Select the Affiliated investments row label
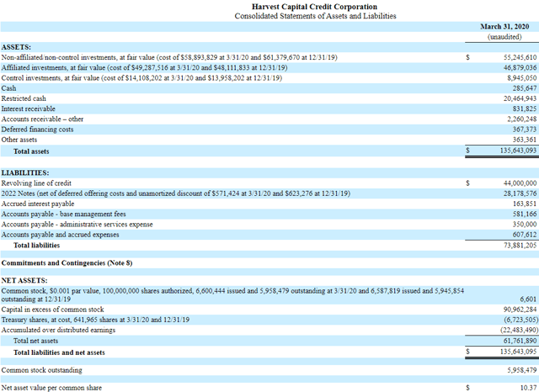The height and width of the screenshot is (392, 539). (x=144, y=67)
